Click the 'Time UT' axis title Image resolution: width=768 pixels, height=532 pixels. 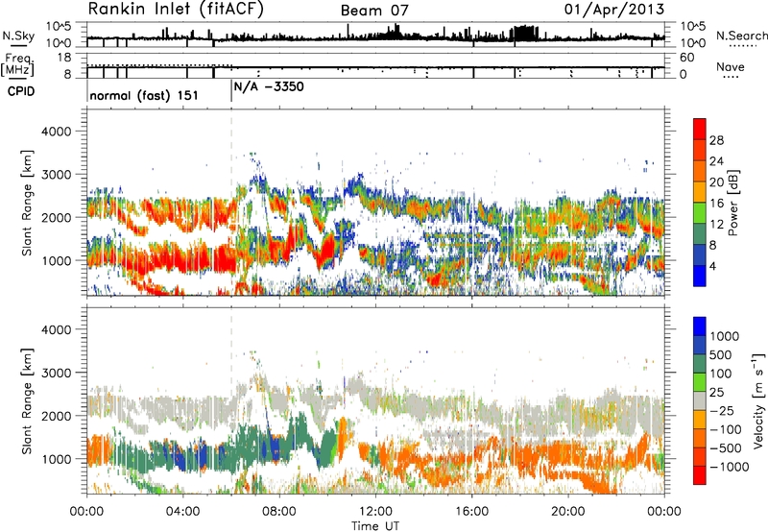(375, 525)
